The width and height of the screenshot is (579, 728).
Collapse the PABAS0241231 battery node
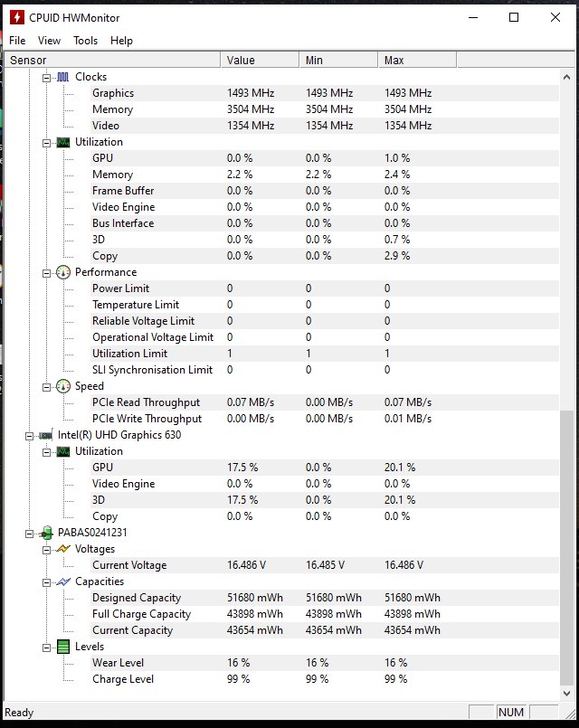click(x=29, y=534)
